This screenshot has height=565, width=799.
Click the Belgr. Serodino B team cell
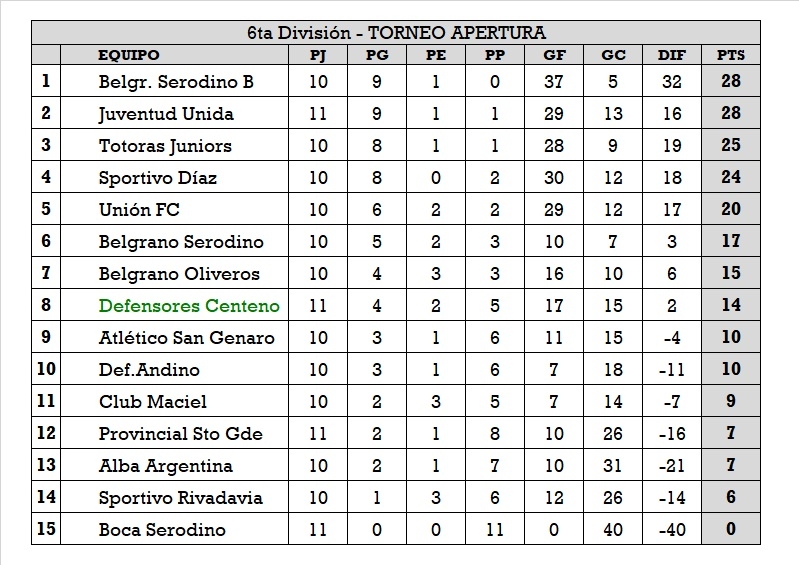coord(176,82)
